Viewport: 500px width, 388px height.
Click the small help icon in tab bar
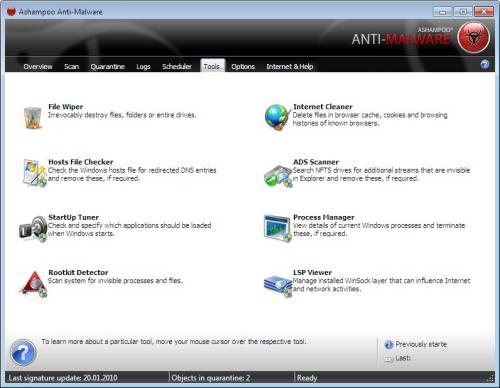(485, 64)
